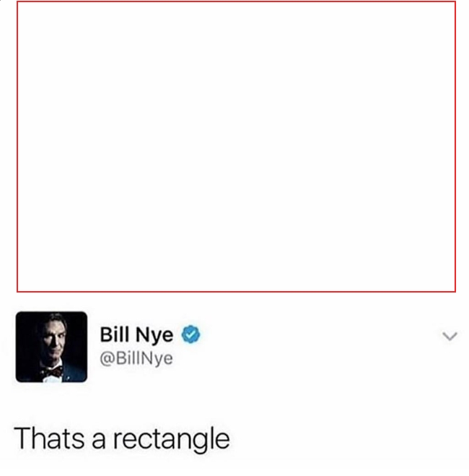Select the empty red-outlined rectangle image
Viewport: 469px width, 476px height.
(x=236, y=147)
